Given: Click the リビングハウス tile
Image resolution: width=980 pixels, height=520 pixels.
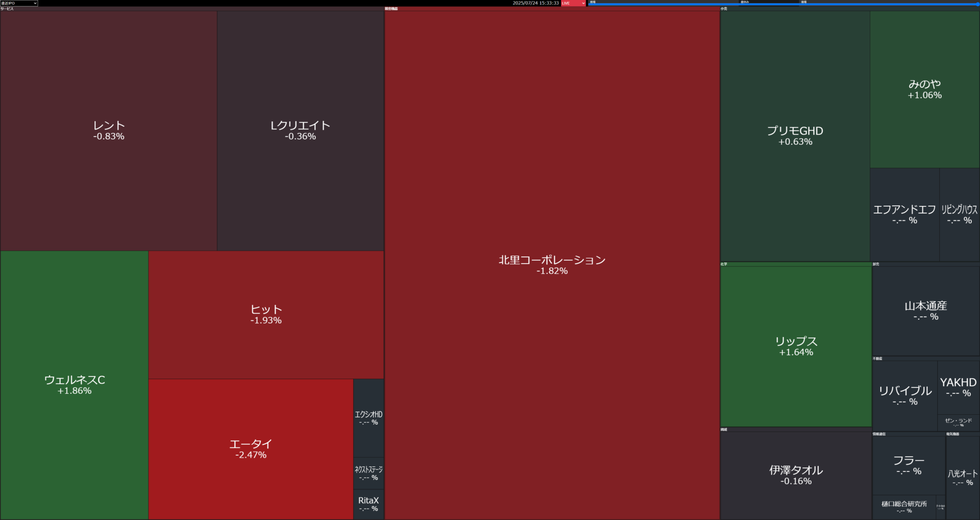Looking at the screenshot, I should (x=960, y=215).
